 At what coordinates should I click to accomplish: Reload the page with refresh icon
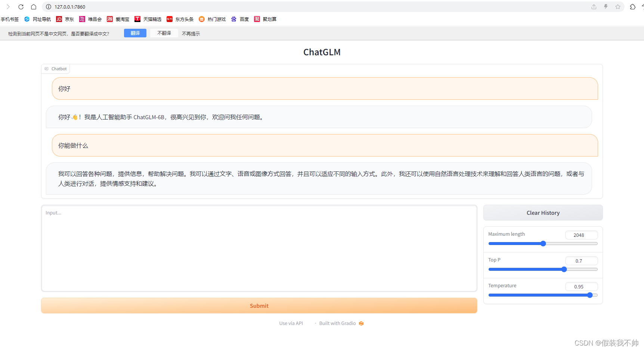tap(21, 7)
